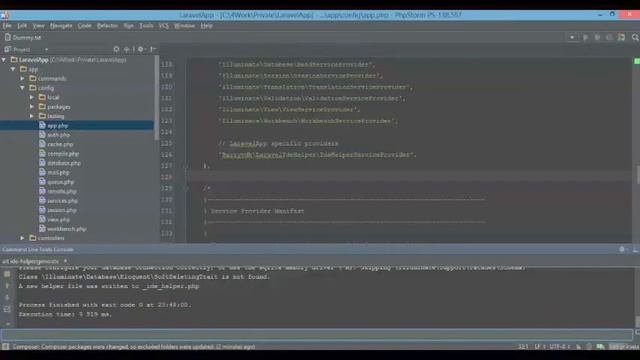Collapse the app folder
640x360 pixels.
click(13, 69)
